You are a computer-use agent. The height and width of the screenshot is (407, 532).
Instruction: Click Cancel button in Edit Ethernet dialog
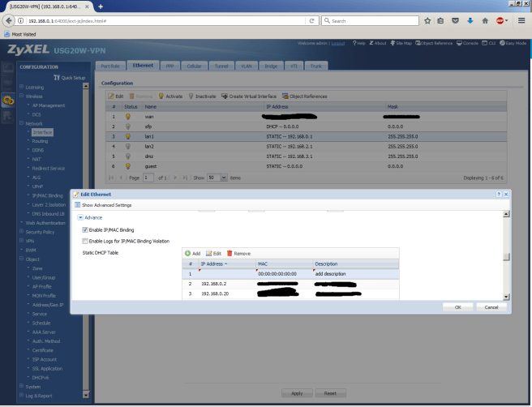tap(491, 307)
